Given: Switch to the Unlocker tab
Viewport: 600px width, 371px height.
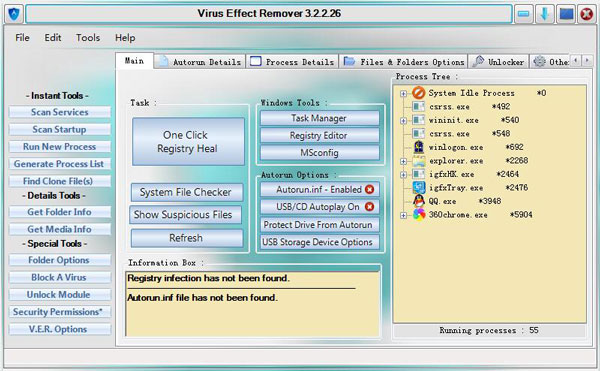Looking at the screenshot, I should coord(499,62).
